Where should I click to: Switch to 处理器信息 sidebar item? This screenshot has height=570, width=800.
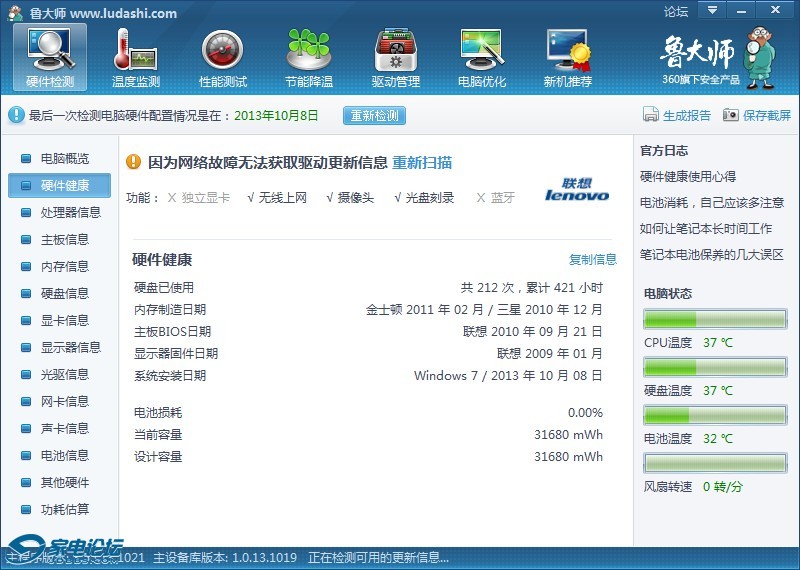pyautogui.click(x=70, y=212)
